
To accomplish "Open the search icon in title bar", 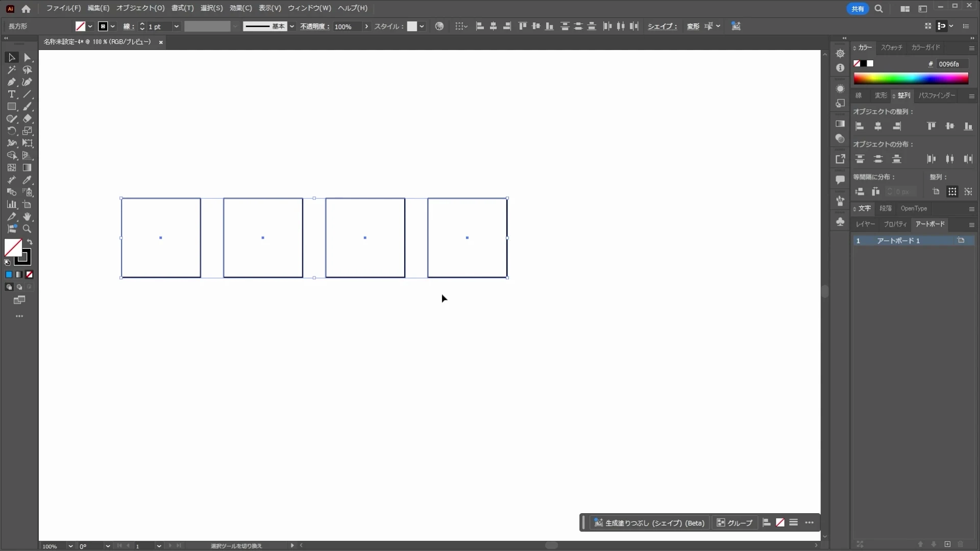I will 878,9.
